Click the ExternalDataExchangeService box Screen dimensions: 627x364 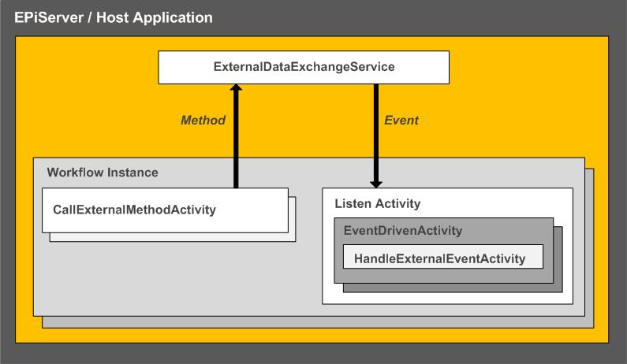(304, 67)
